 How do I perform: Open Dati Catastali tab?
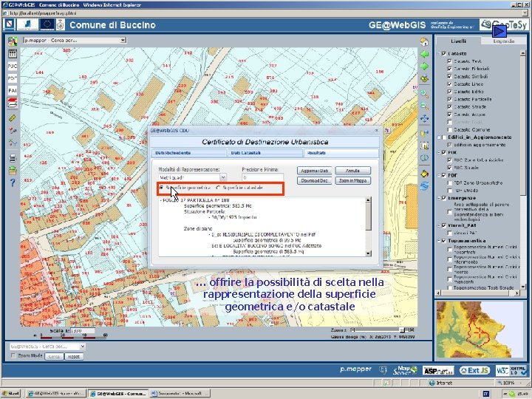pyautogui.click(x=265, y=153)
